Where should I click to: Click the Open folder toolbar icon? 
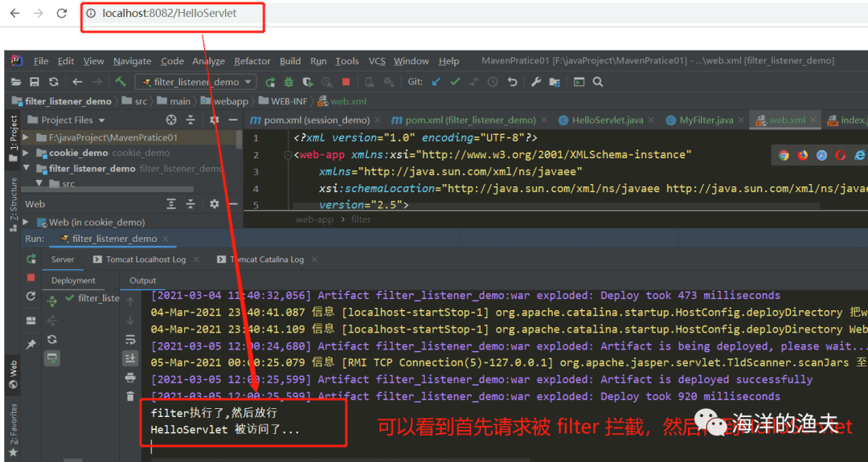click(16, 82)
